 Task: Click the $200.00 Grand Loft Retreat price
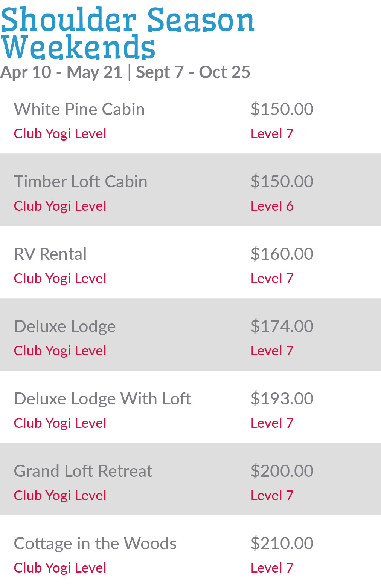coord(282,471)
